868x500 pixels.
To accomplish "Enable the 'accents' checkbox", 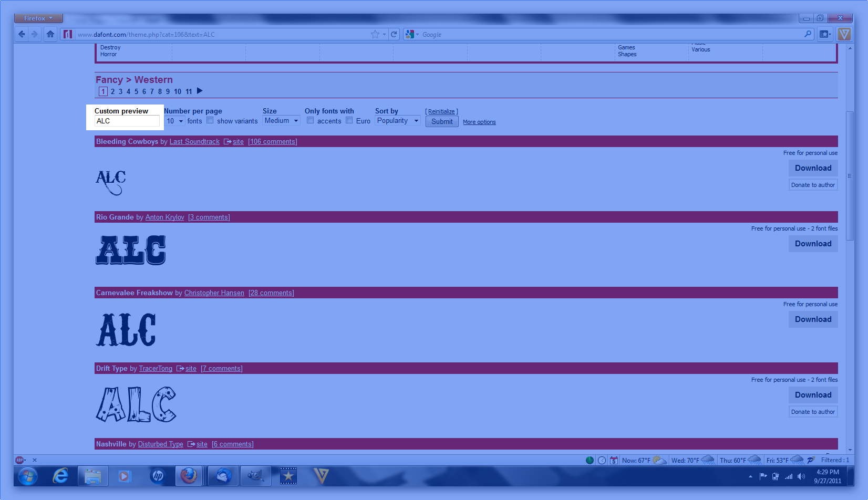I will pos(311,120).
